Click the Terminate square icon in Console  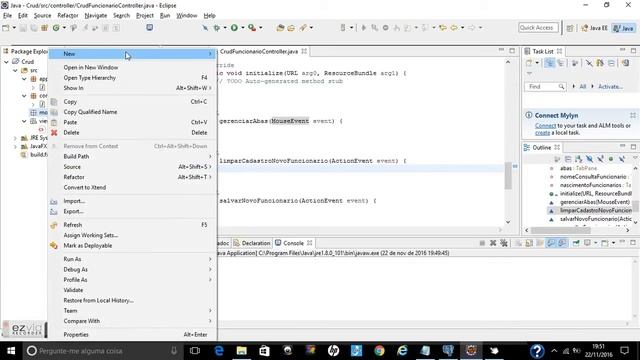[482, 243]
